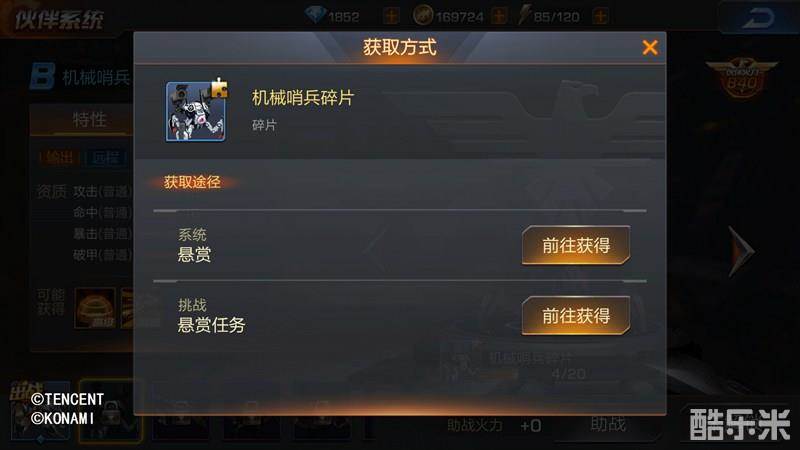The height and width of the screenshot is (450, 800).
Task: Click the lightning energy icon
Action: [x=524, y=15]
